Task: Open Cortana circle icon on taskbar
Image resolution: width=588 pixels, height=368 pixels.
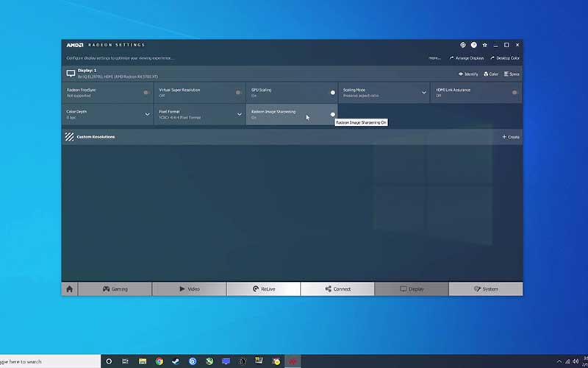Action: (109, 361)
